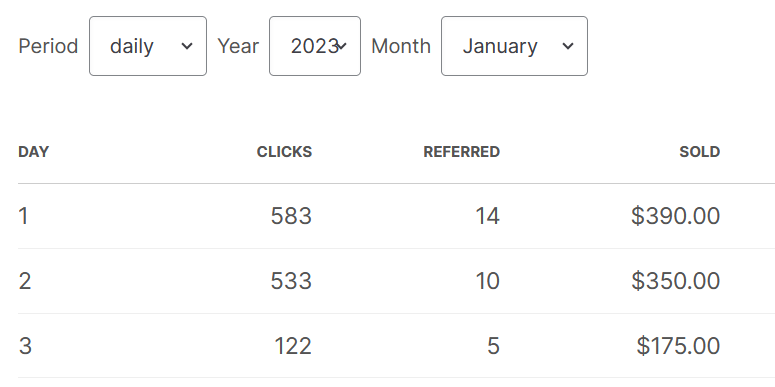
Task: Click the DAY column header
Action: tap(34, 152)
